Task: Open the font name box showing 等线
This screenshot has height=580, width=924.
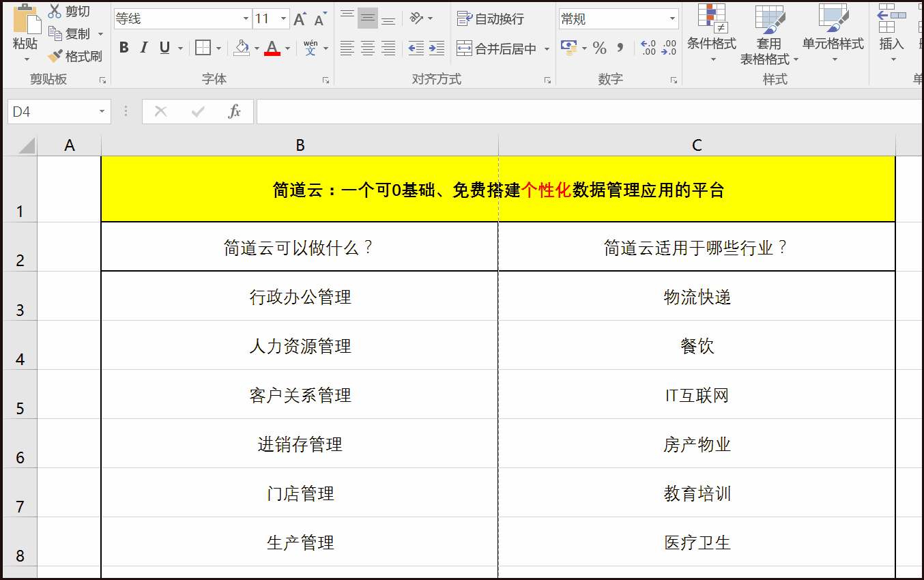Action: [182, 18]
